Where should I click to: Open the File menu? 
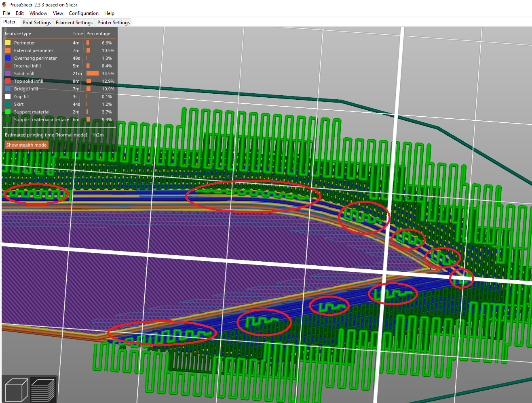pos(6,13)
